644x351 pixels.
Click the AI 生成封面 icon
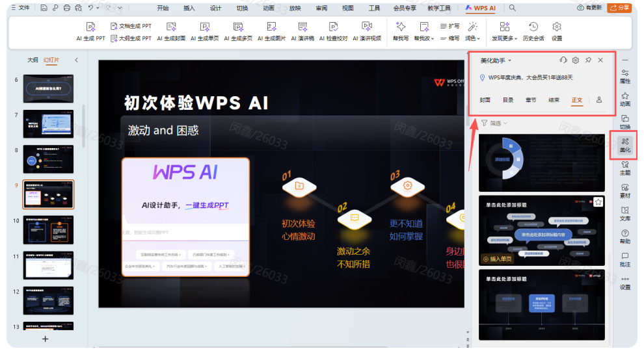[x=171, y=27]
